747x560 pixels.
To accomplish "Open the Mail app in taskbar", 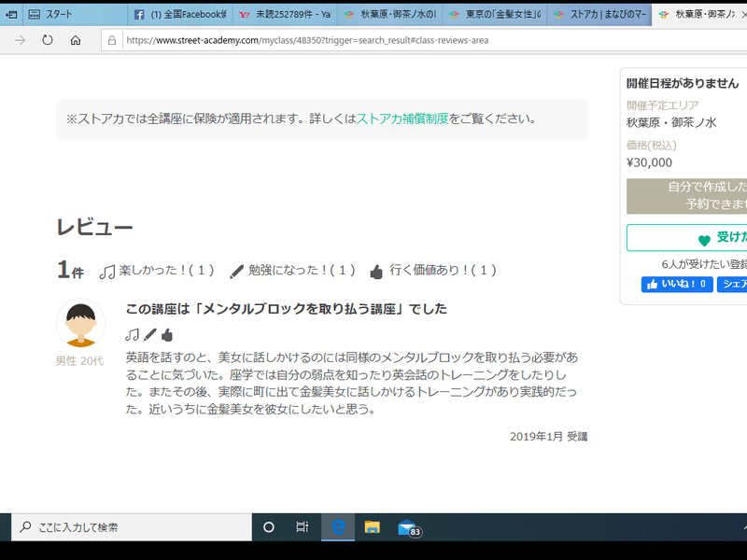I will pos(407,527).
